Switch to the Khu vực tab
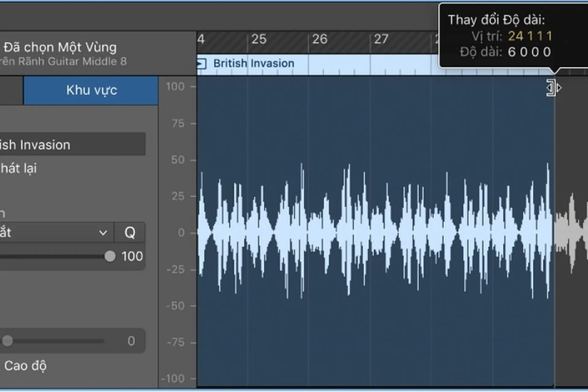The width and height of the screenshot is (588, 392). click(91, 90)
